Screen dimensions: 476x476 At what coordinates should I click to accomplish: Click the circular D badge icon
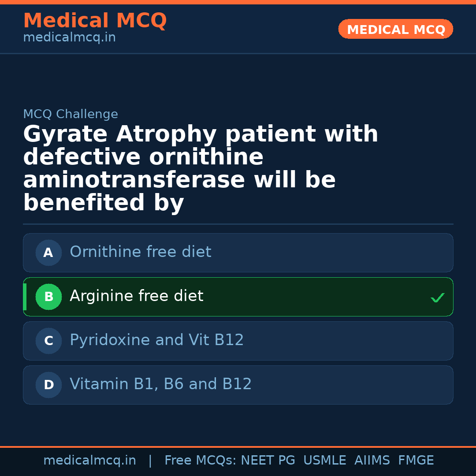pyautogui.click(x=48, y=385)
